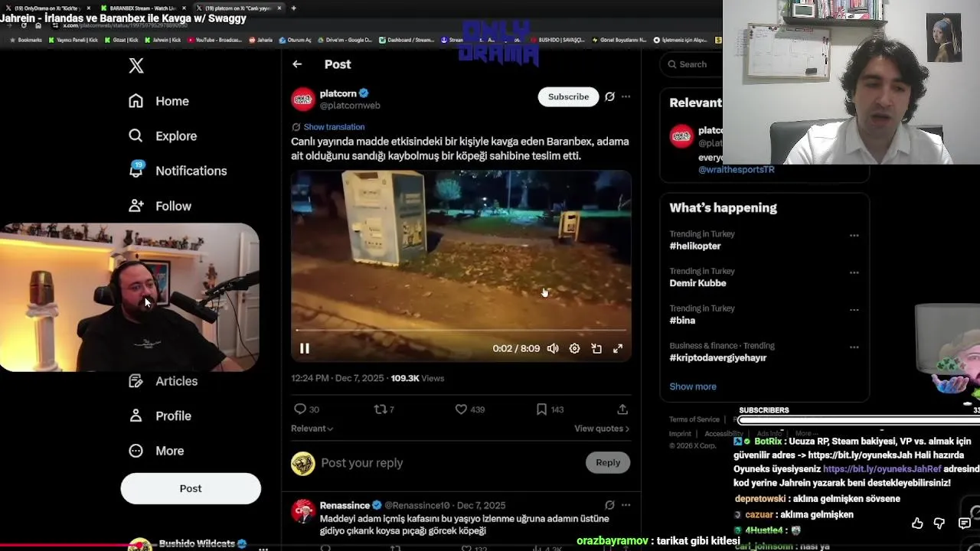Open Profile in the sidebar
980x551 pixels.
coord(160,416)
